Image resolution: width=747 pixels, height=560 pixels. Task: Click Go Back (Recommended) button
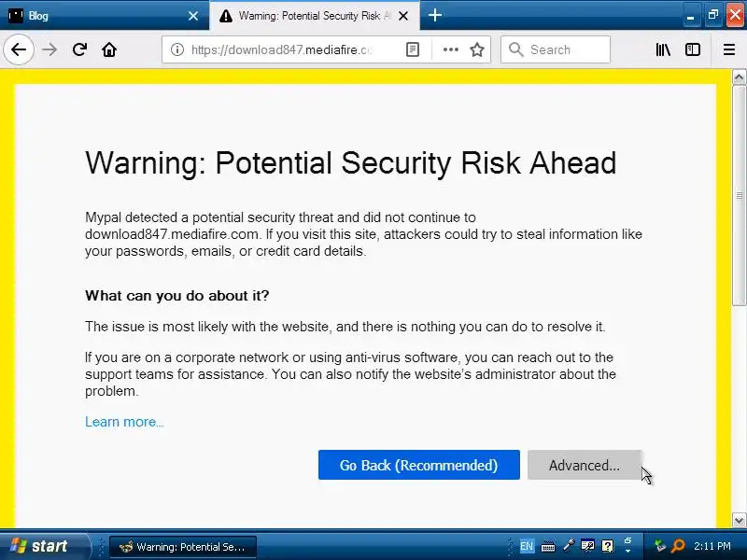(x=418, y=465)
